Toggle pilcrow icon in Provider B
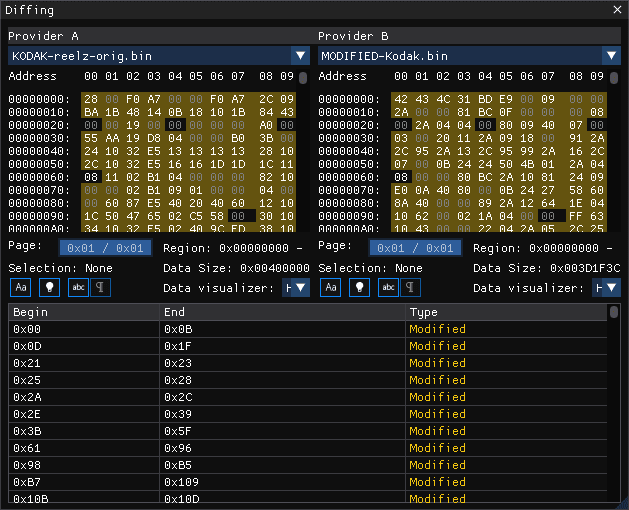Screen dimensions: 629x510 tap(410, 287)
